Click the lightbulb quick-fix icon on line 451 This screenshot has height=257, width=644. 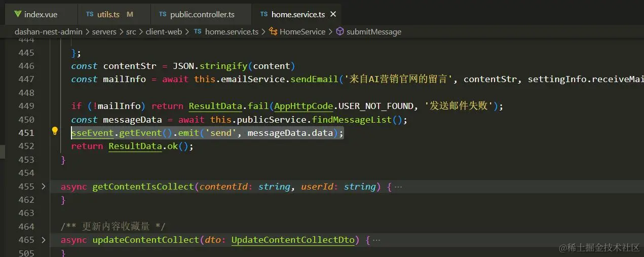(55, 132)
